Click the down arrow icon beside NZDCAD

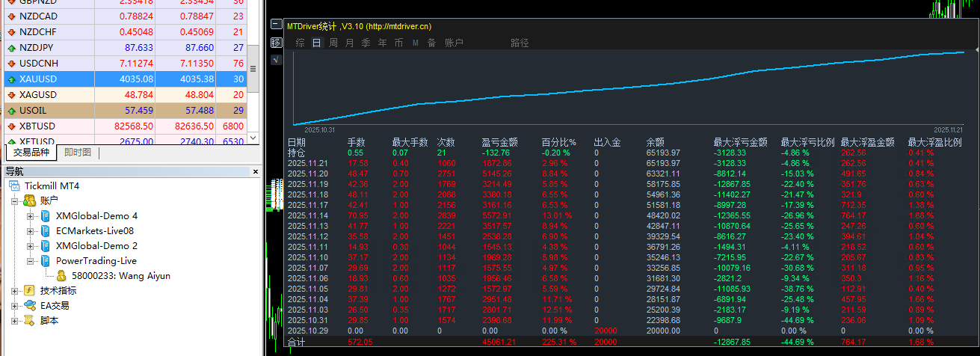[12, 16]
